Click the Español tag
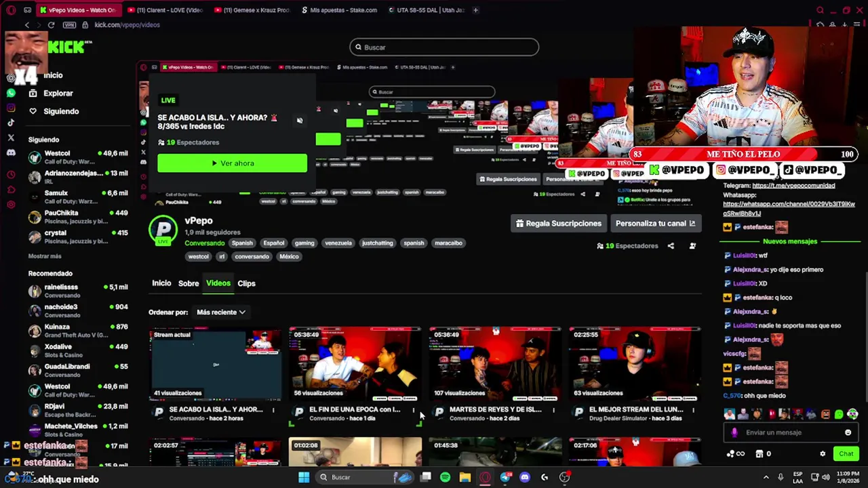Image resolution: width=868 pixels, height=488 pixels. [x=274, y=243]
